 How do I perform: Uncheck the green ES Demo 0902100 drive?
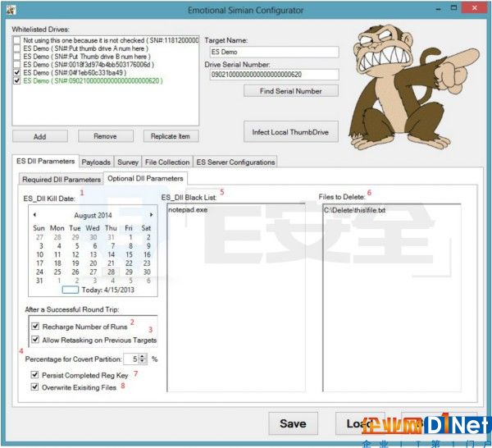[x=17, y=80]
